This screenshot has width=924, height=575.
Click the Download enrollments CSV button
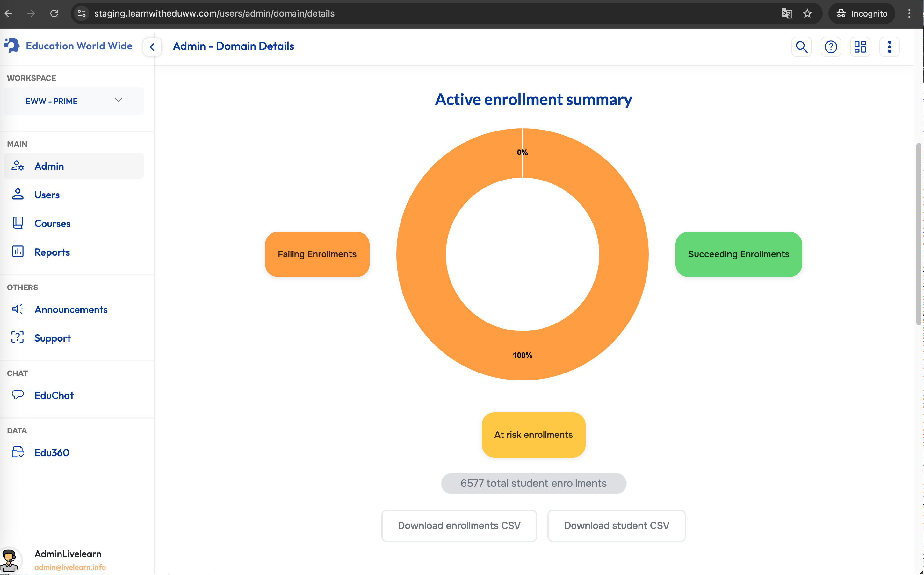[459, 526]
